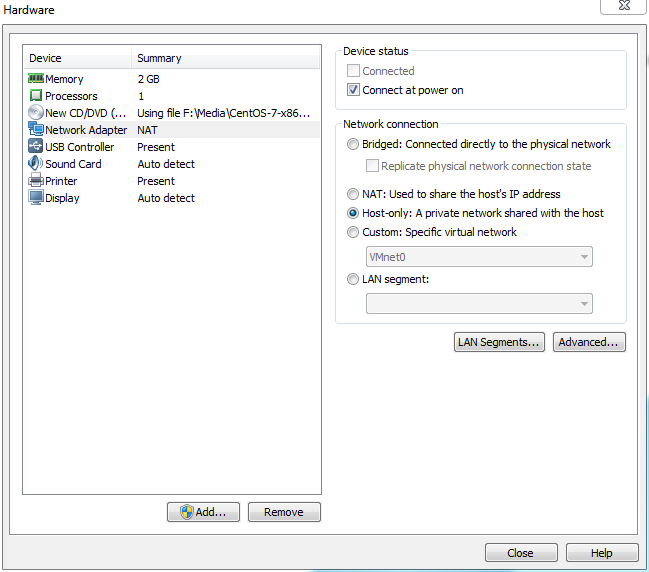Open the VMnet0 dropdown
Viewport: 649px width, 572px height.
tap(479, 257)
